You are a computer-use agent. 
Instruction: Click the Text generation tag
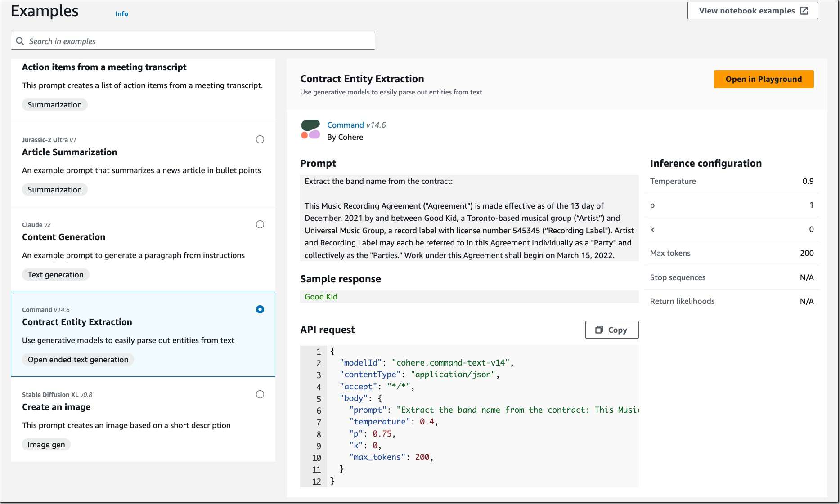[55, 275]
